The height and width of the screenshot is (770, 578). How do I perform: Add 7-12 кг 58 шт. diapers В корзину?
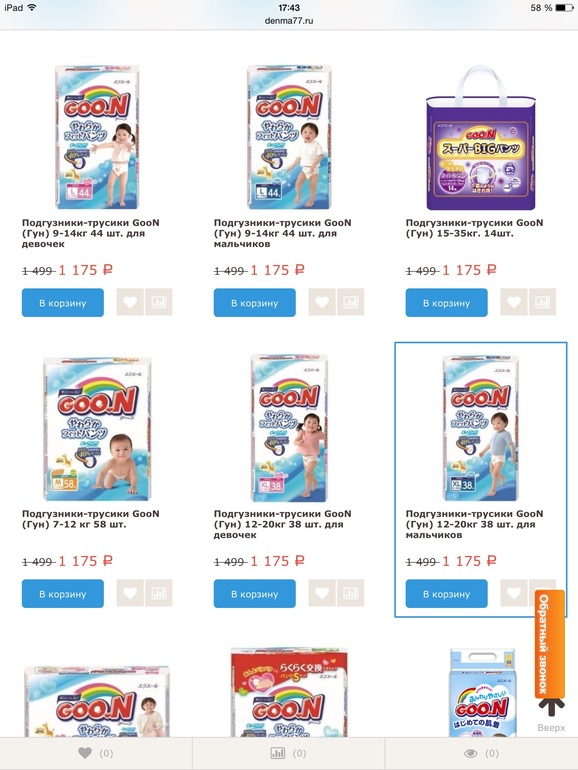[x=63, y=594]
